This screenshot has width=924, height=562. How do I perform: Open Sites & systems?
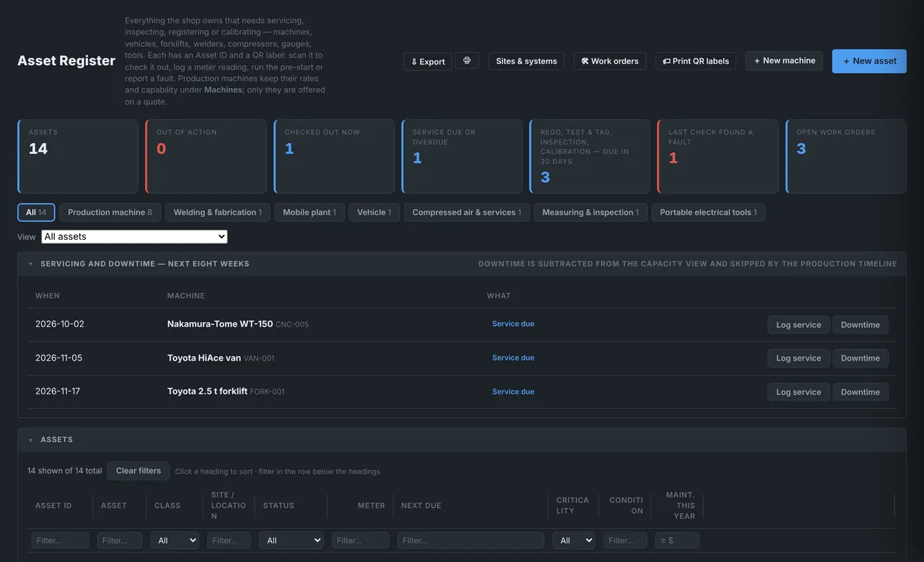point(527,61)
